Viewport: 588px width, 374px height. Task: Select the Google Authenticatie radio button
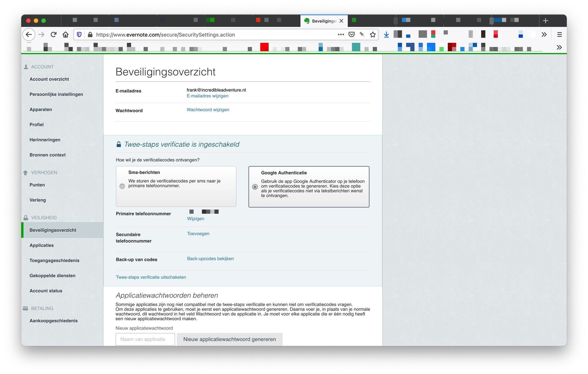click(255, 187)
